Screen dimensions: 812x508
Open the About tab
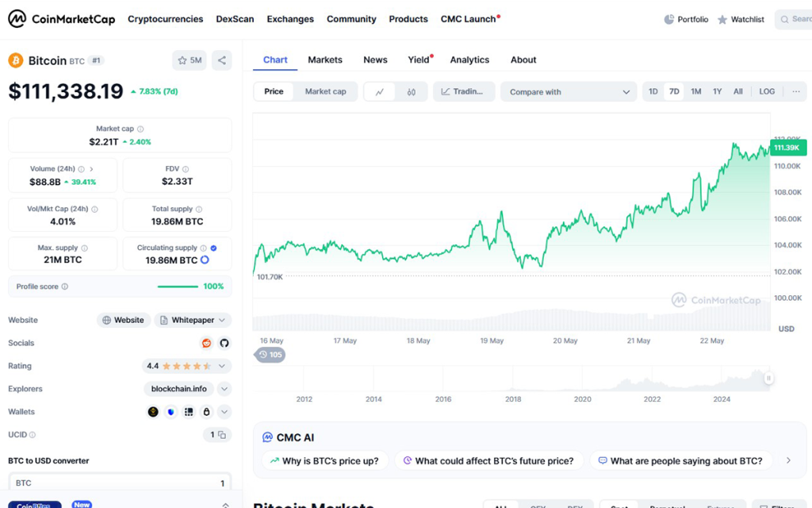523,60
